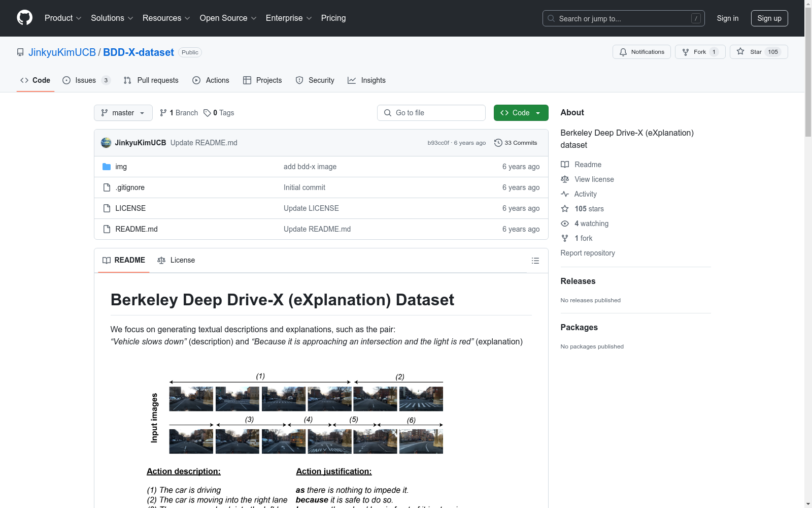Screen dimensions: 812x508
Task: Click the img folder icon
Action: (107, 167)
